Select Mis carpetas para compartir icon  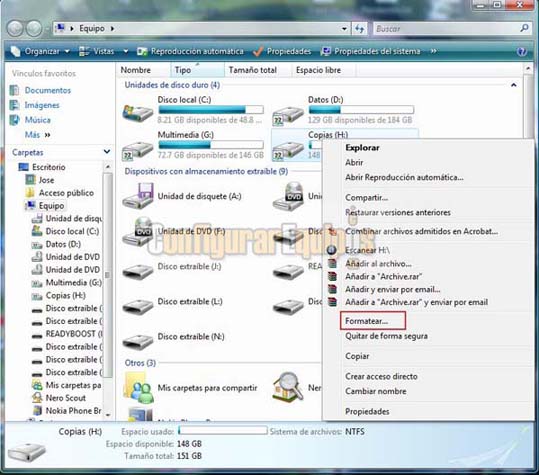tap(139, 387)
